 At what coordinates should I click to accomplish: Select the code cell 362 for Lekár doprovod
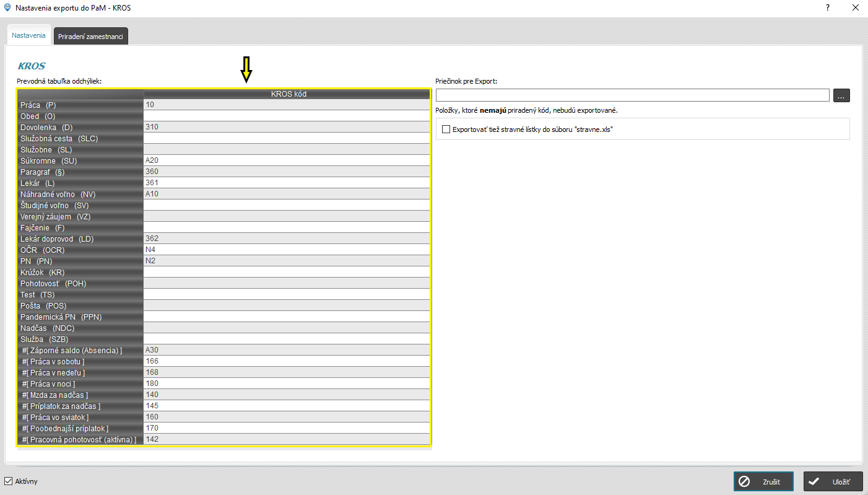tap(287, 239)
